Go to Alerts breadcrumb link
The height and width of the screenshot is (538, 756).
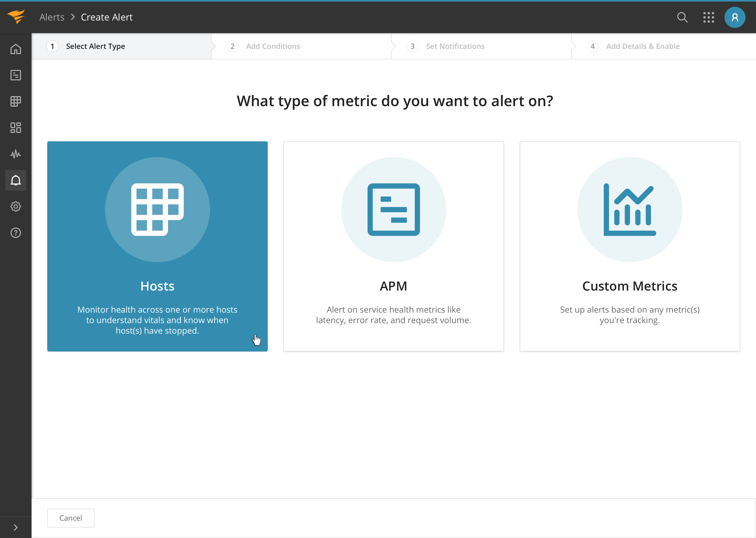point(52,17)
